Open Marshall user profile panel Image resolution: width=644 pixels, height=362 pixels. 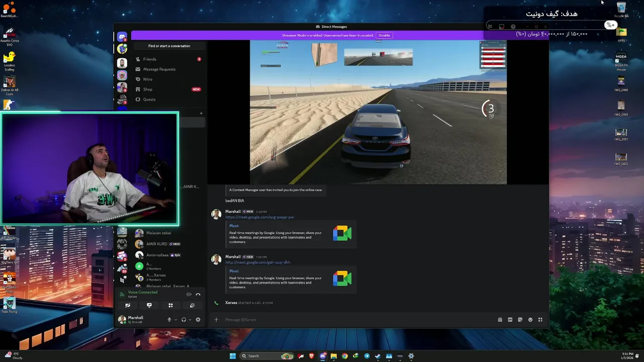click(132, 319)
